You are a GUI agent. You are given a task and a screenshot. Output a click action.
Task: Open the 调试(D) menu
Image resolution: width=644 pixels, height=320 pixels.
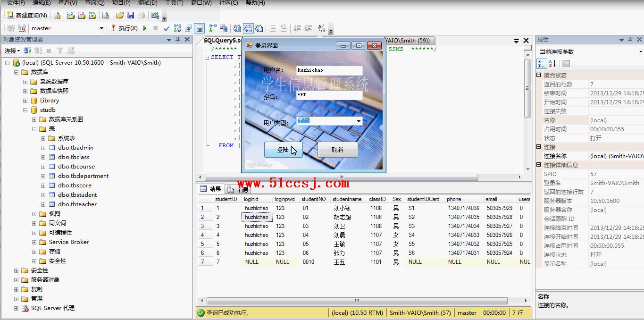(148, 3)
